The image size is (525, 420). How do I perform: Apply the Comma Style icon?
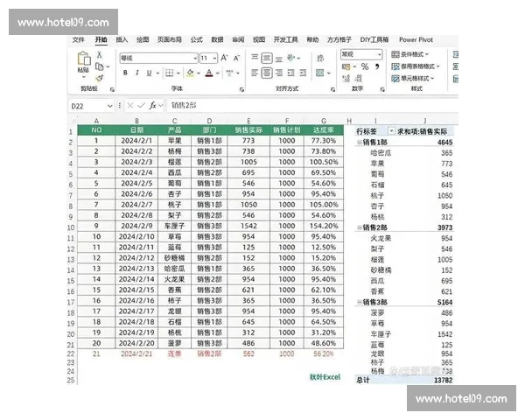pos(377,66)
